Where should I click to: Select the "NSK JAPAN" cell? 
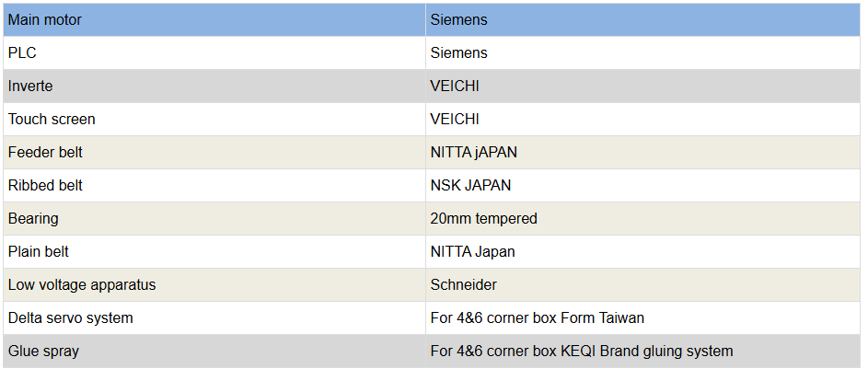coord(470,185)
